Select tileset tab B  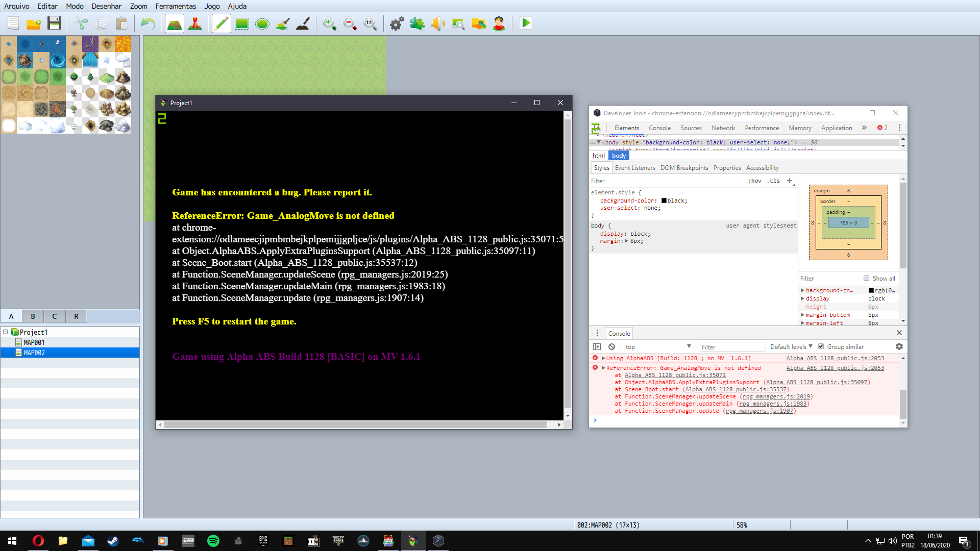point(33,316)
